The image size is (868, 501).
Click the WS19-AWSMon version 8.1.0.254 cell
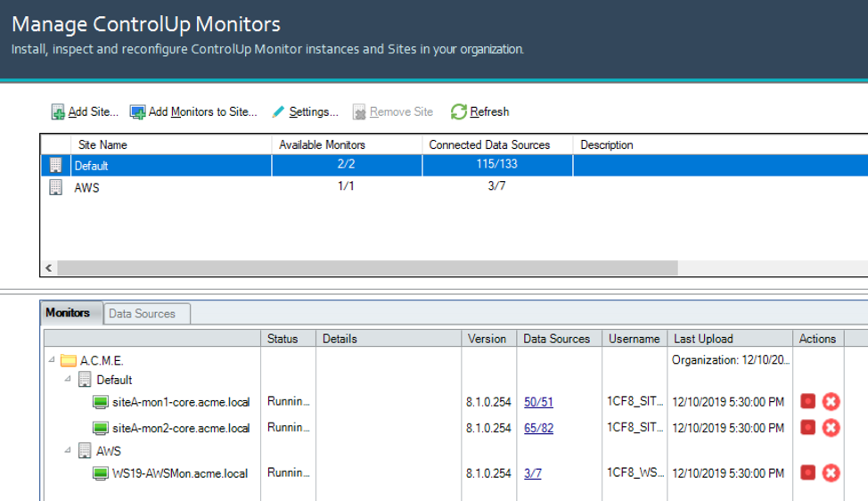[x=488, y=473]
